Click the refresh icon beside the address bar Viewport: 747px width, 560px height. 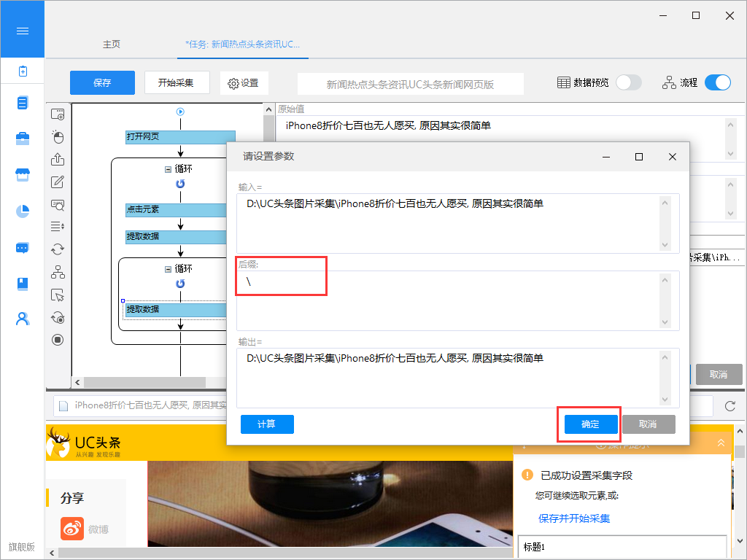click(729, 406)
